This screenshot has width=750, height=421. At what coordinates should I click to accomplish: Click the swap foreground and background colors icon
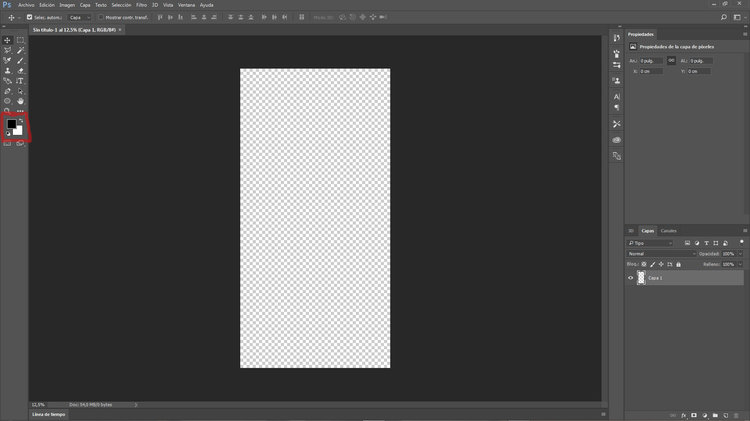[21, 120]
